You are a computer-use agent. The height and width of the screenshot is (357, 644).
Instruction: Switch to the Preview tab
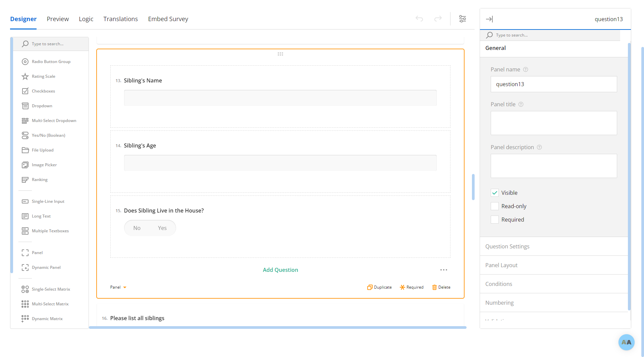click(58, 19)
